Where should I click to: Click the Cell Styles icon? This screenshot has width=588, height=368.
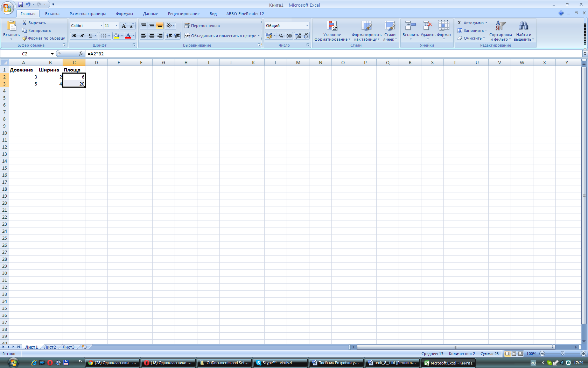(x=390, y=26)
